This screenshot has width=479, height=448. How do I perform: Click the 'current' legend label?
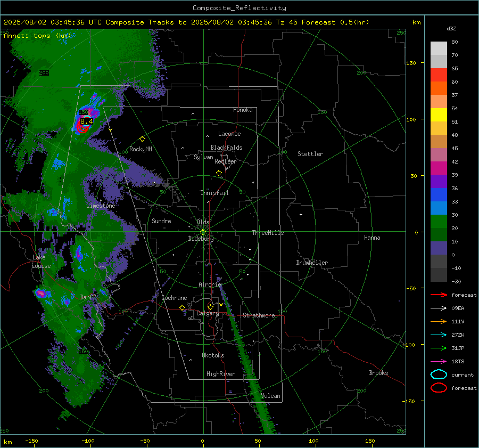pyautogui.click(x=463, y=374)
